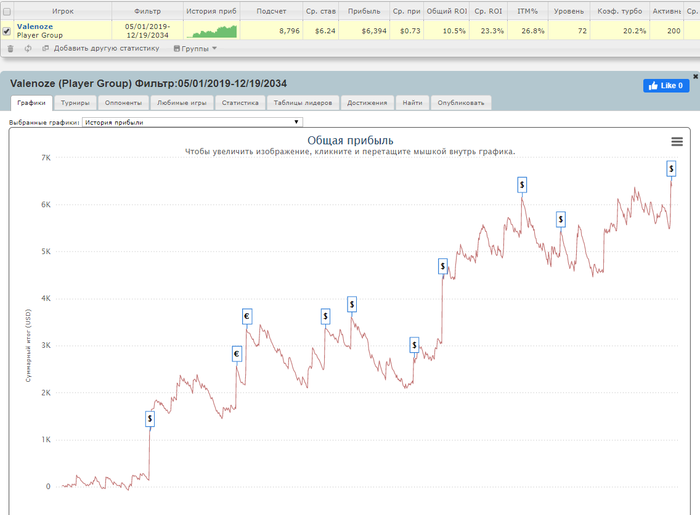Open the Опубликовать tab

[461, 103]
